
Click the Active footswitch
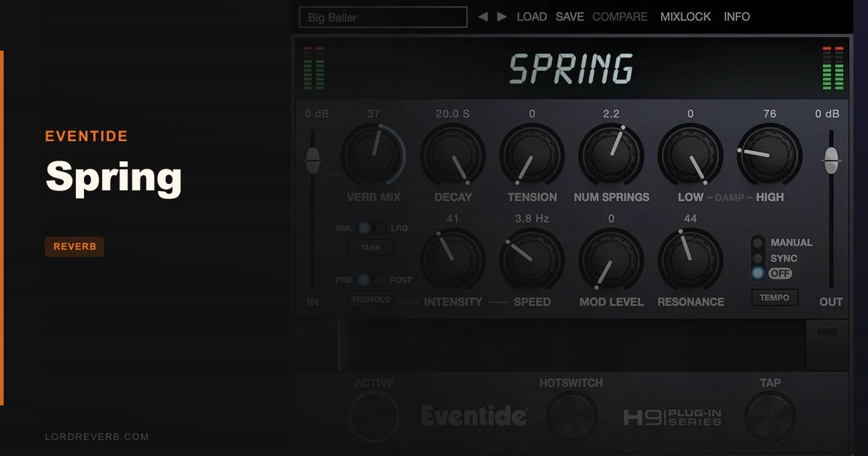pyautogui.click(x=374, y=417)
